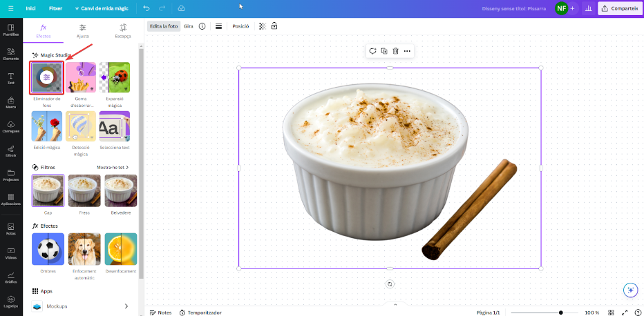This screenshot has width=644, height=316.
Task: Select Selecciona text tool
Action: (115, 126)
